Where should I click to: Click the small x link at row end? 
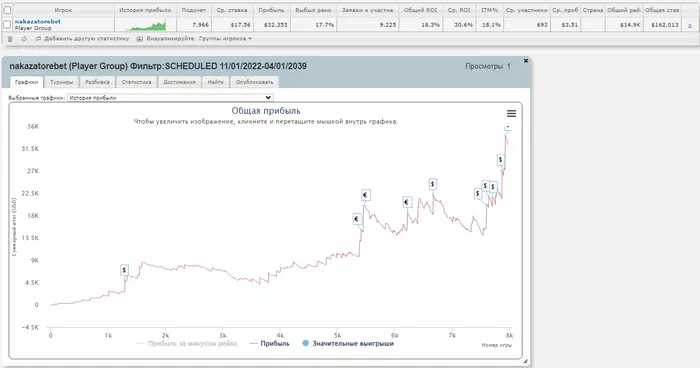click(690, 25)
